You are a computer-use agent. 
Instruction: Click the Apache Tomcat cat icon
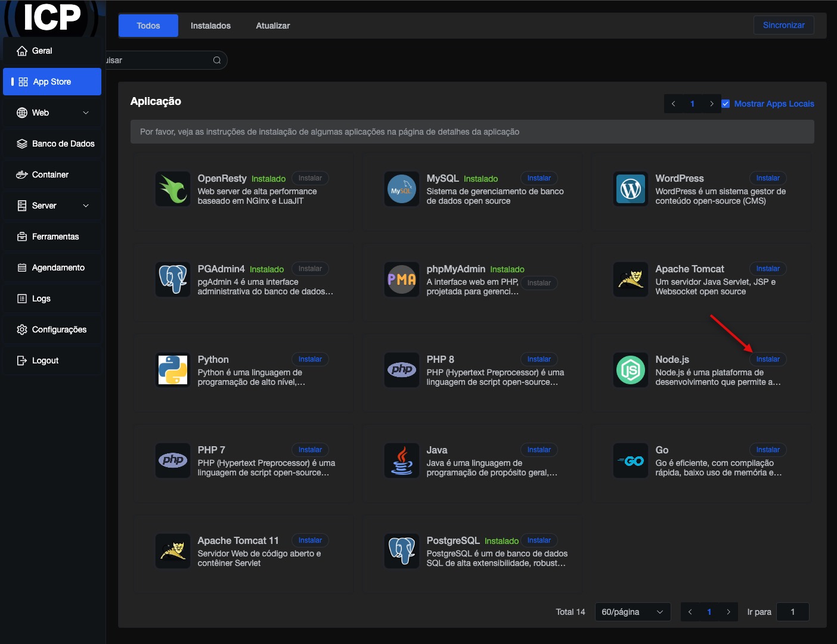631,279
